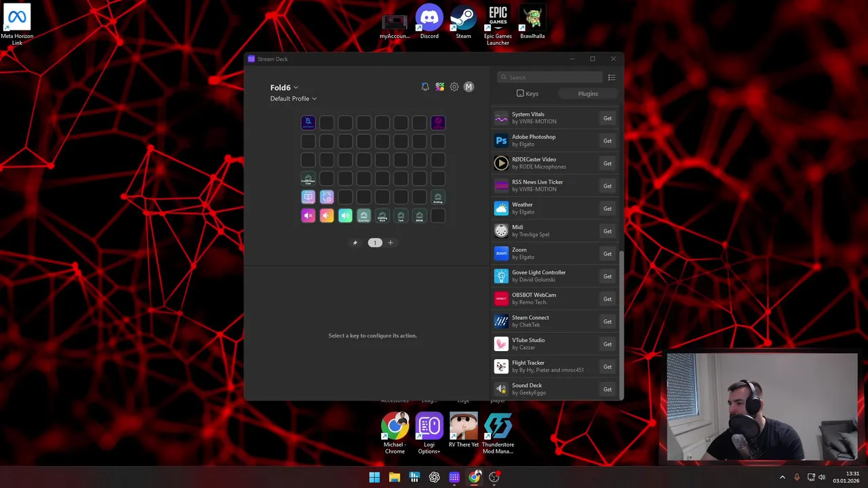Select the Ending scene key
Image resolution: width=868 pixels, height=488 pixels.
(x=437, y=197)
